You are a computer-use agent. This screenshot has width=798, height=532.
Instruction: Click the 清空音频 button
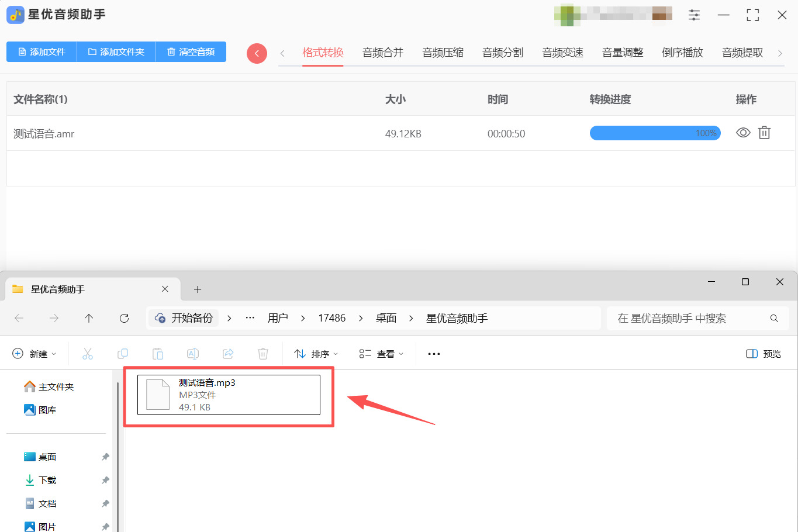(191, 51)
